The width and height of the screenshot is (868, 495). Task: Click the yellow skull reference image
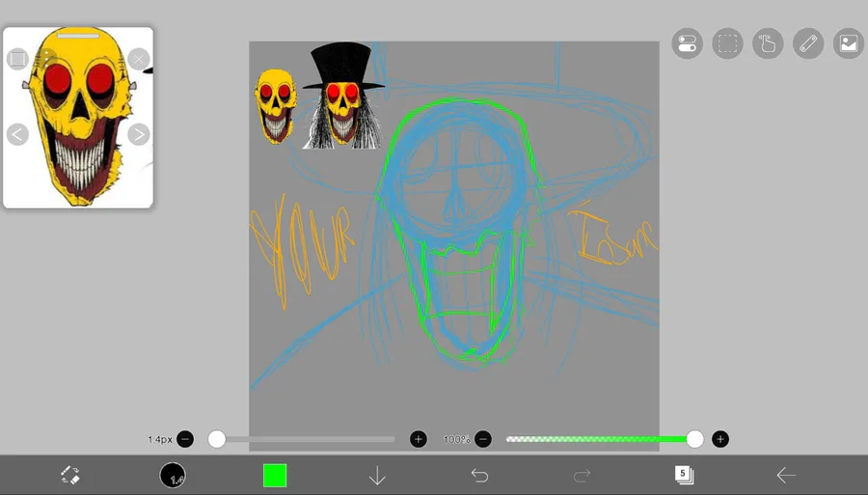[x=80, y=117]
